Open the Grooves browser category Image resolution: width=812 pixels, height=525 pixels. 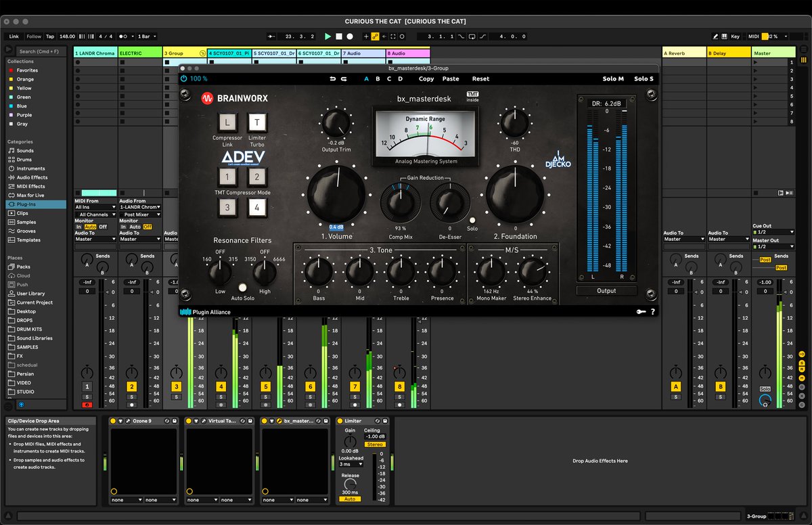27,231
